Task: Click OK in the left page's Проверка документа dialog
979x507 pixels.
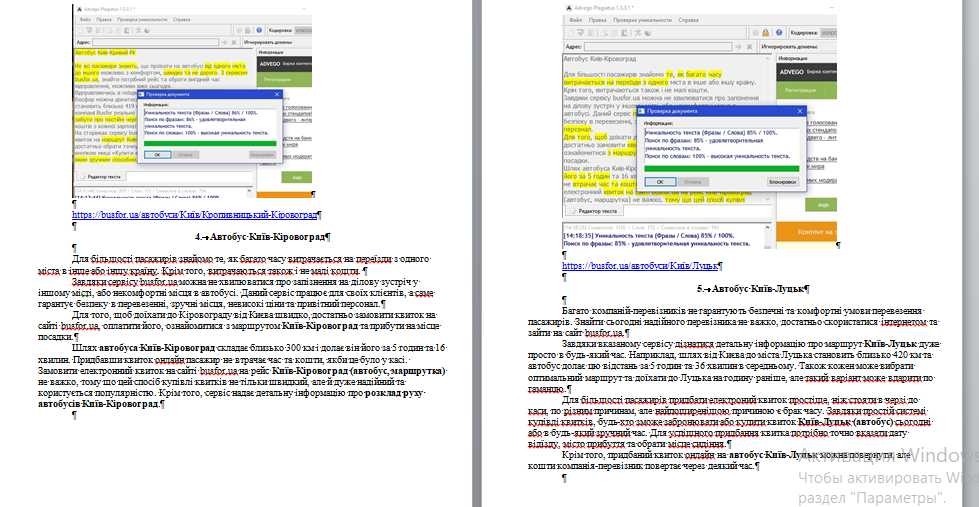Action: click(x=157, y=154)
